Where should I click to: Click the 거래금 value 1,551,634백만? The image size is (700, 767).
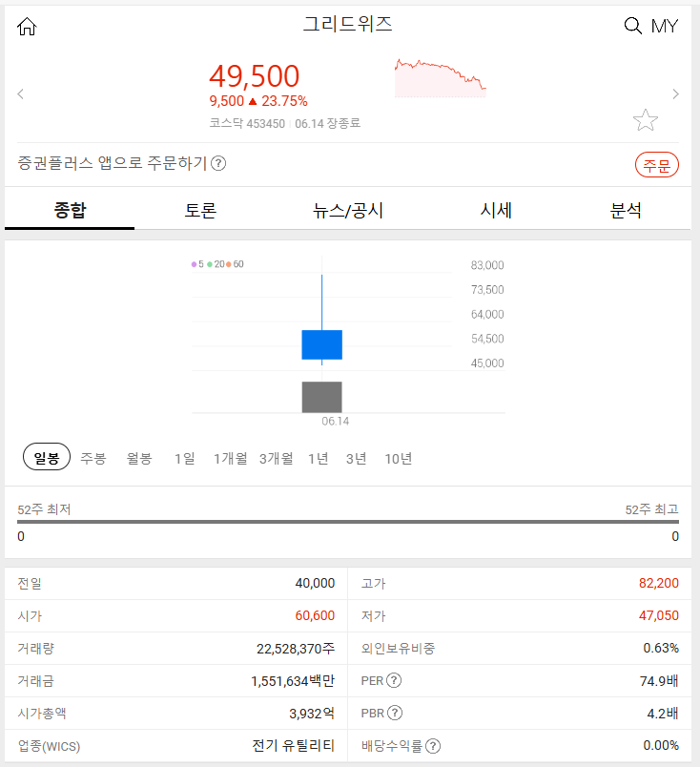click(x=293, y=681)
